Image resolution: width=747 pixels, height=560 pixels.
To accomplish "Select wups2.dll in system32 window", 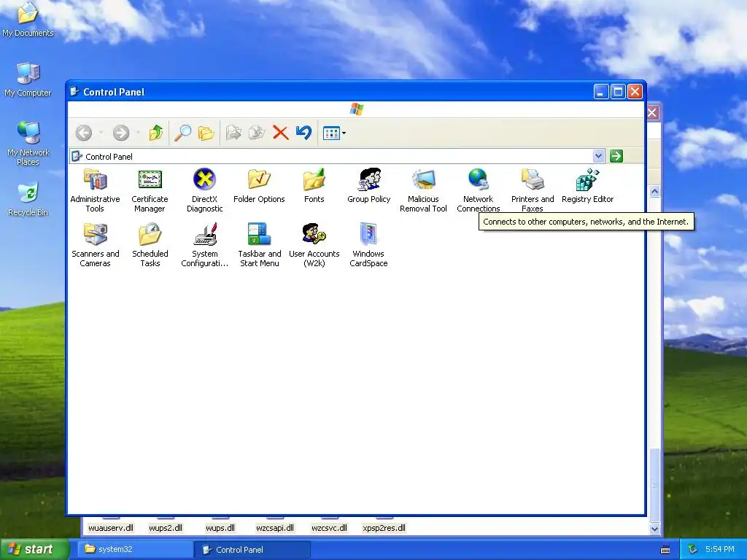I will pyautogui.click(x=166, y=528).
